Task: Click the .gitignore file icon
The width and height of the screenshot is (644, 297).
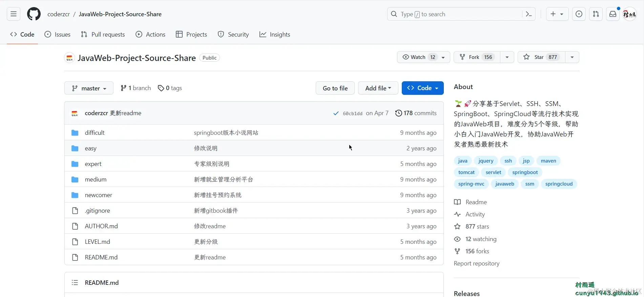Action: [75, 211]
